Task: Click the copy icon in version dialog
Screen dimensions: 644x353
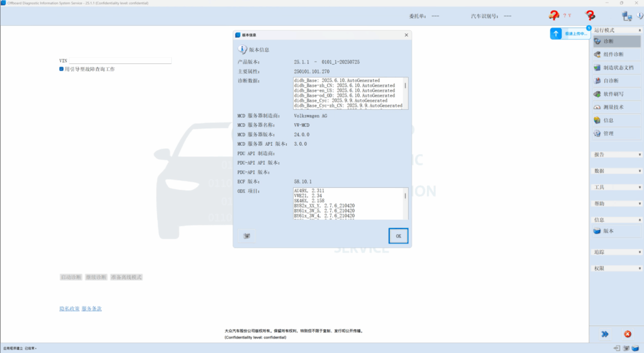Action: [x=247, y=236]
